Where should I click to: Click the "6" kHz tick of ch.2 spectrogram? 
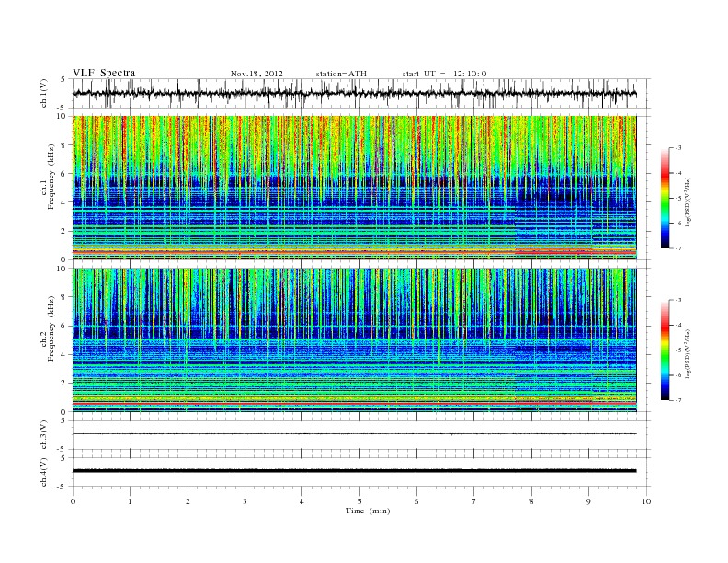(x=63, y=326)
